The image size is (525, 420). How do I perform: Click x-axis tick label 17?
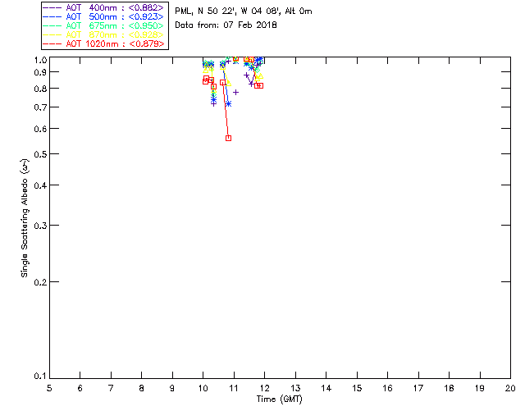click(x=418, y=388)
